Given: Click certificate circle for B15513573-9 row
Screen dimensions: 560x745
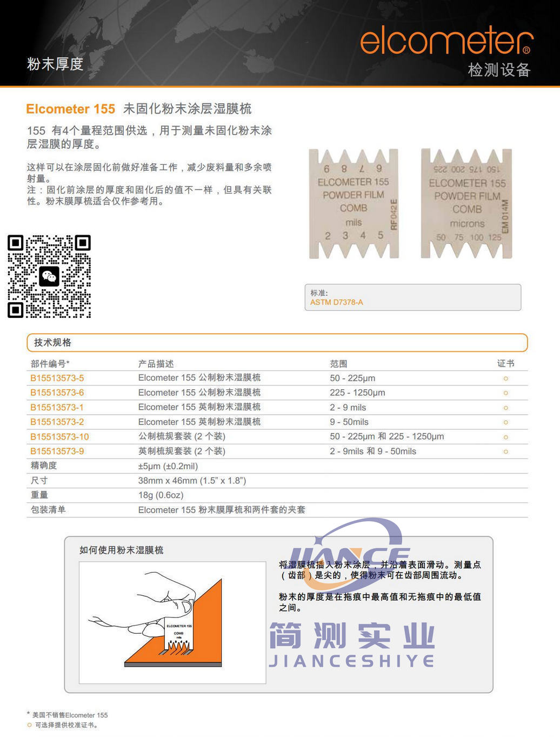Looking at the screenshot, I should [506, 451].
